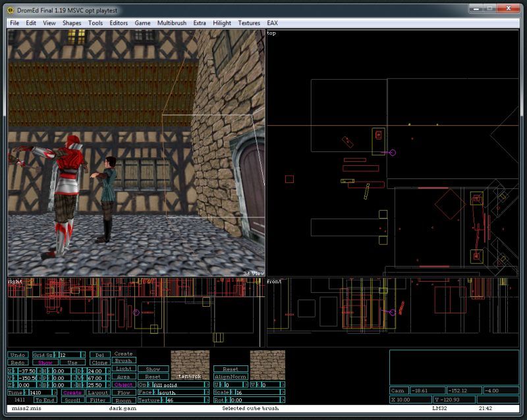Increase the Rot value with right arrow

pyautogui.click(x=283, y=400)
